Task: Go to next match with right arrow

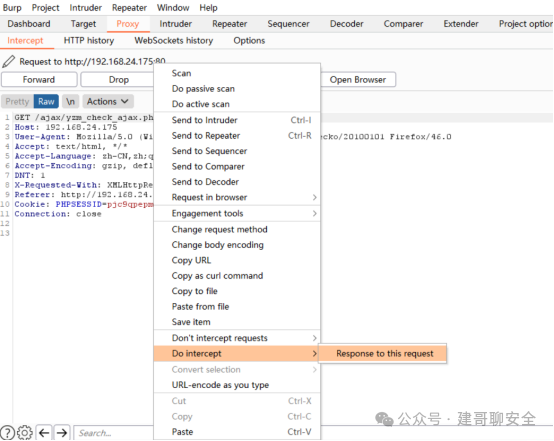Action: point(62,433)
